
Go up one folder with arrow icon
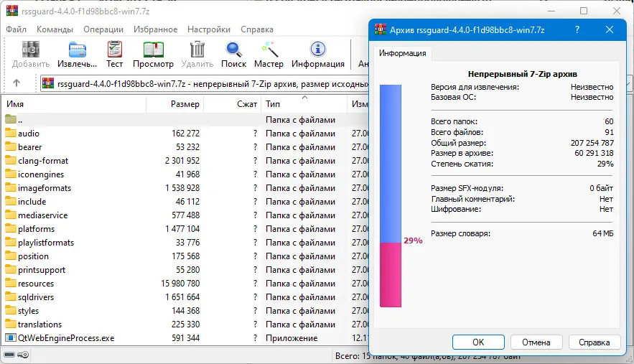pyautogui.click(x=17, y=83)
